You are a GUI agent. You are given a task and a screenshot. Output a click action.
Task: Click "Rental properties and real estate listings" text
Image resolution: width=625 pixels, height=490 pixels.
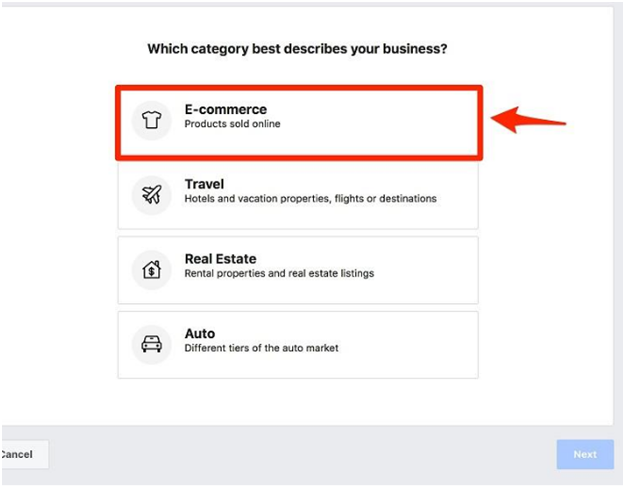click(279, 274)
